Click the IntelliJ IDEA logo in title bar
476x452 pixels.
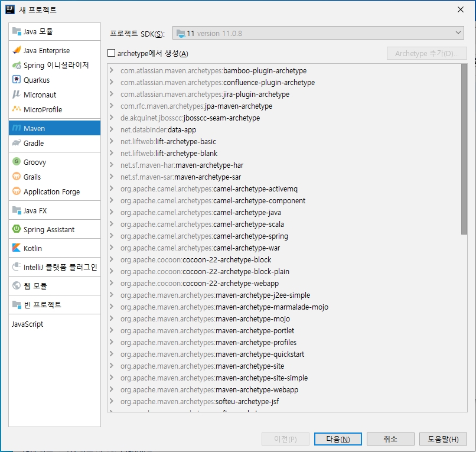click(x=10, y=9)
